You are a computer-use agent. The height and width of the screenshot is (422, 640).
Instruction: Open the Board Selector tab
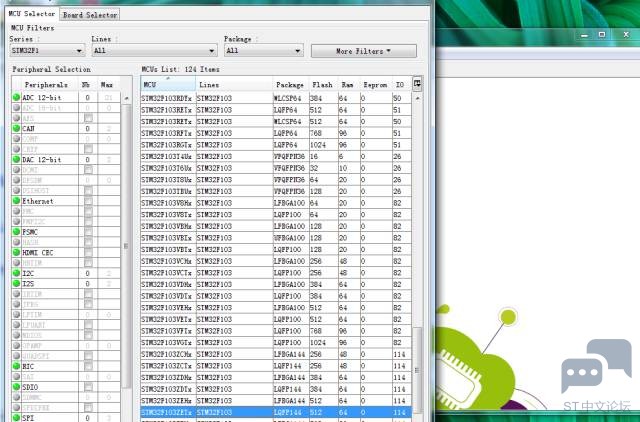tap(90, 15)
